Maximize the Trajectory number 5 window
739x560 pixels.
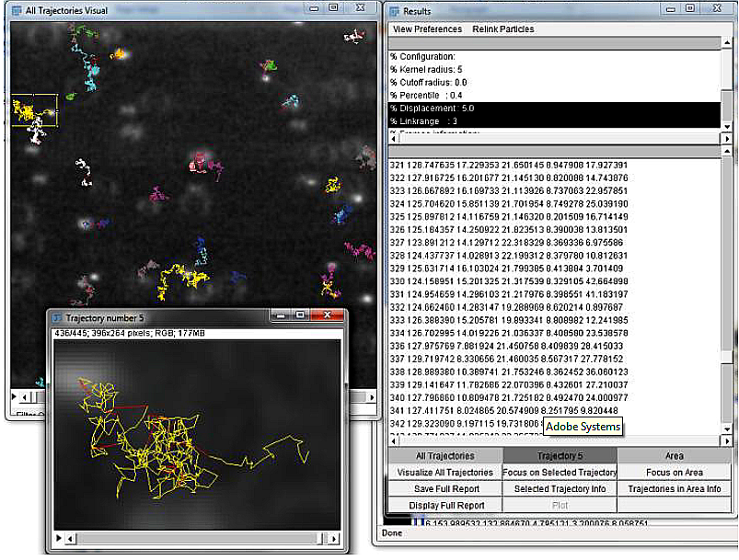300,315
